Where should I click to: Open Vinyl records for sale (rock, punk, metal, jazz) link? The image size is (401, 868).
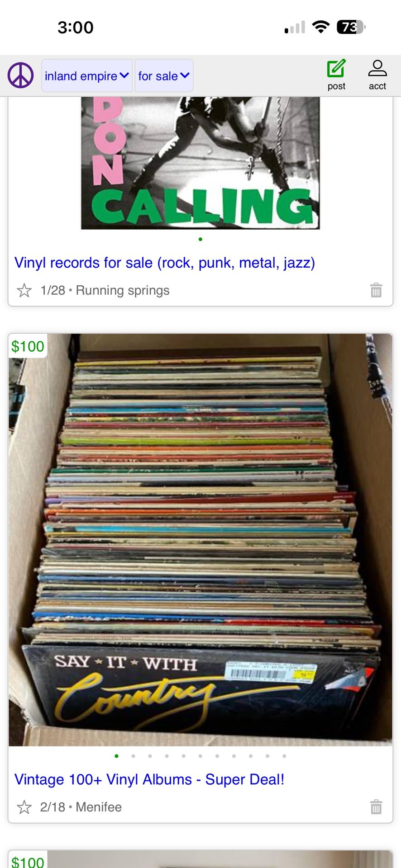(165, 263)
